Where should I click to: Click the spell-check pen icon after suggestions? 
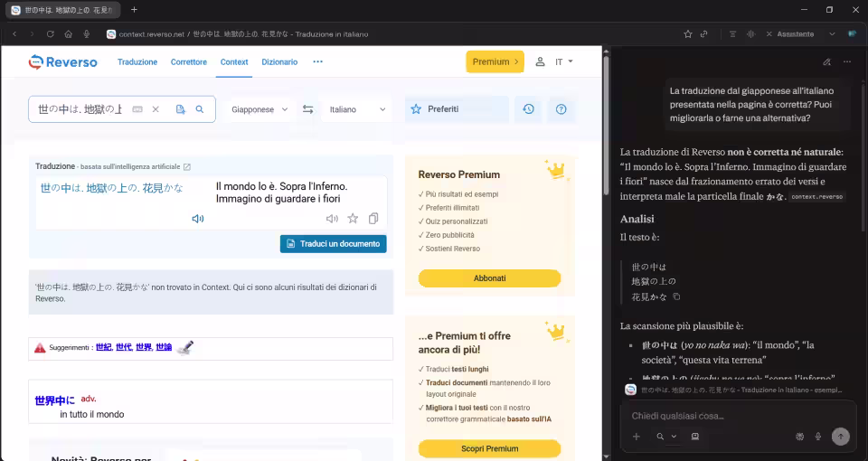coord(184,347)
